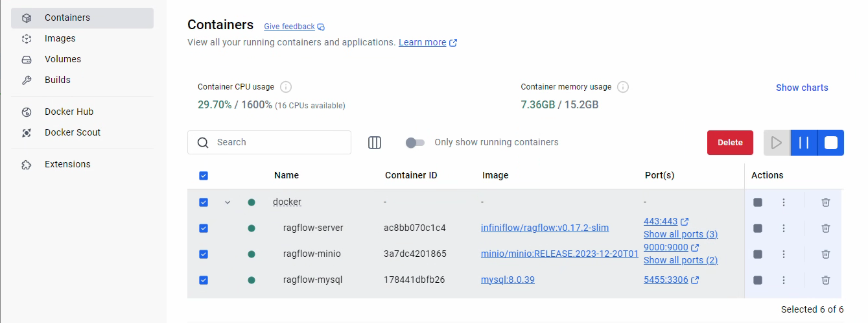The image size is (868, 323).
Task: Open Images in the sidebar
Action: [60, 38]
